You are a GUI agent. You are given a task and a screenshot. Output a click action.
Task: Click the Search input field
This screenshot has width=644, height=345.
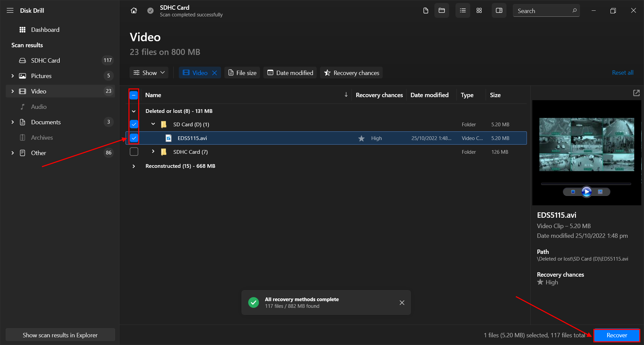click(x=546, y=11)
